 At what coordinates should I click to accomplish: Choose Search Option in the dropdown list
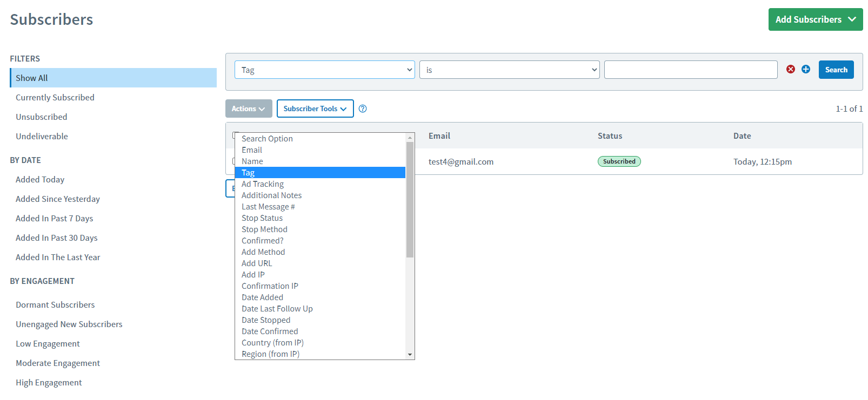(320, 139)
